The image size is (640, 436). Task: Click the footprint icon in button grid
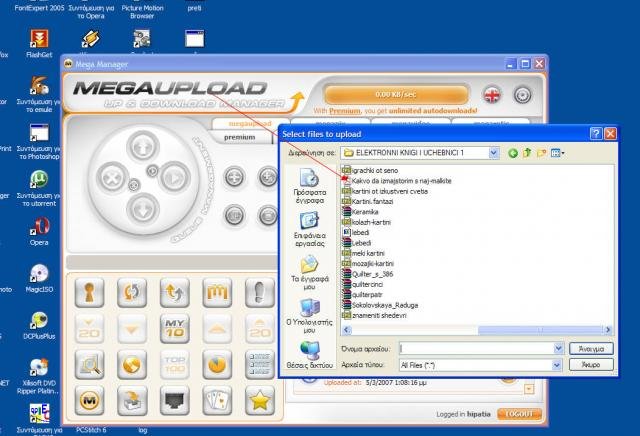pos(260,292)
